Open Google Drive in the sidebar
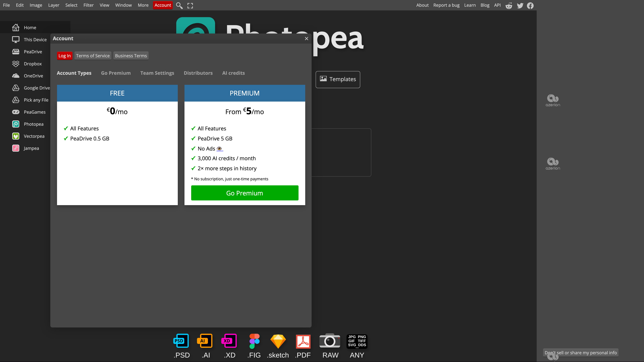This screenshot has width=644, height=362. 31,88
